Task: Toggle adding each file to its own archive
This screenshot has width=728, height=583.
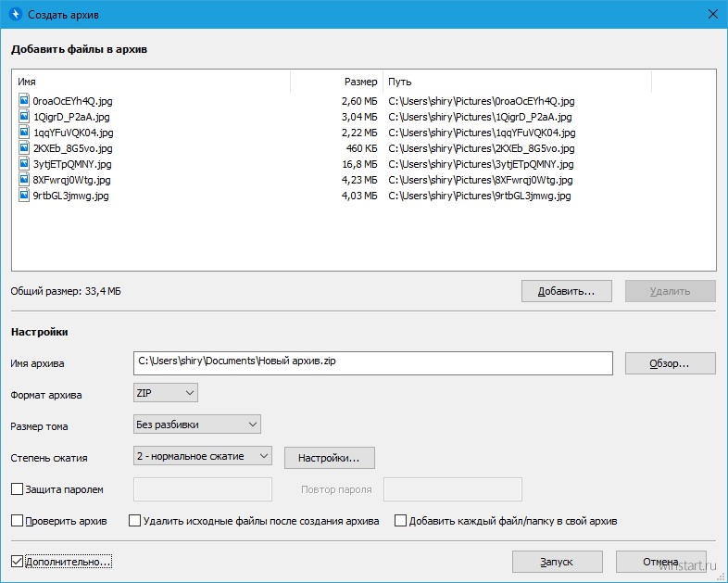Action: [x=400, y=521]
